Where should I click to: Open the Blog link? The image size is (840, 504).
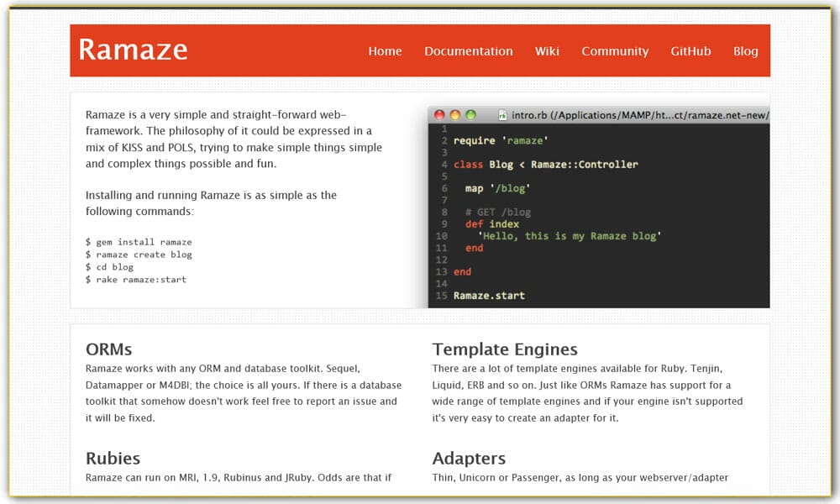[745, 51]
